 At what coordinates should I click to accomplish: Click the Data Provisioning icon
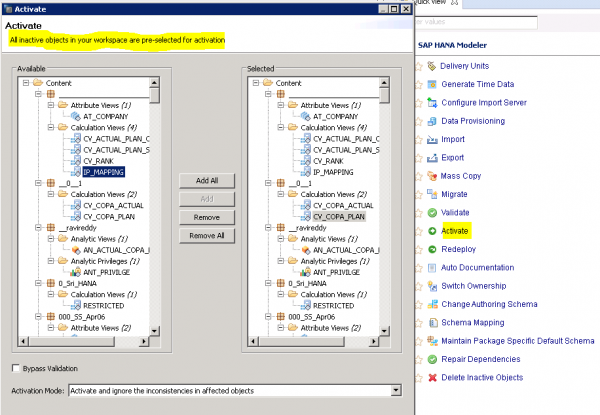pos(432,121)
